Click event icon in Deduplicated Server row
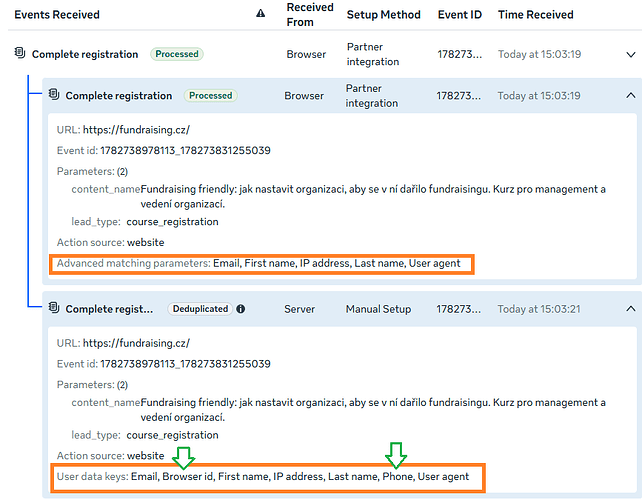This screenshot has height=500, width=642. pos(54,308)
